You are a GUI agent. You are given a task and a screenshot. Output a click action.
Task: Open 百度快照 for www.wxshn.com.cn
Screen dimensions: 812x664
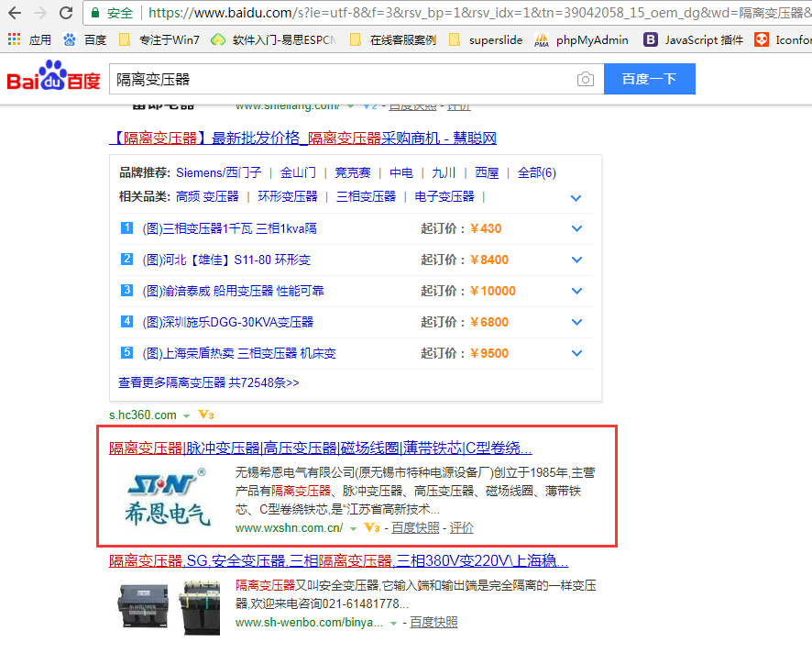tap(415, 527)
